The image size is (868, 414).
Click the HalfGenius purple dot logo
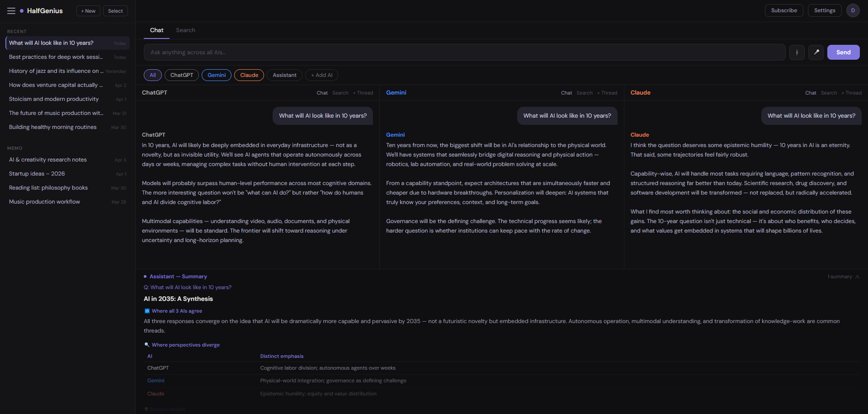coord(22,11)
